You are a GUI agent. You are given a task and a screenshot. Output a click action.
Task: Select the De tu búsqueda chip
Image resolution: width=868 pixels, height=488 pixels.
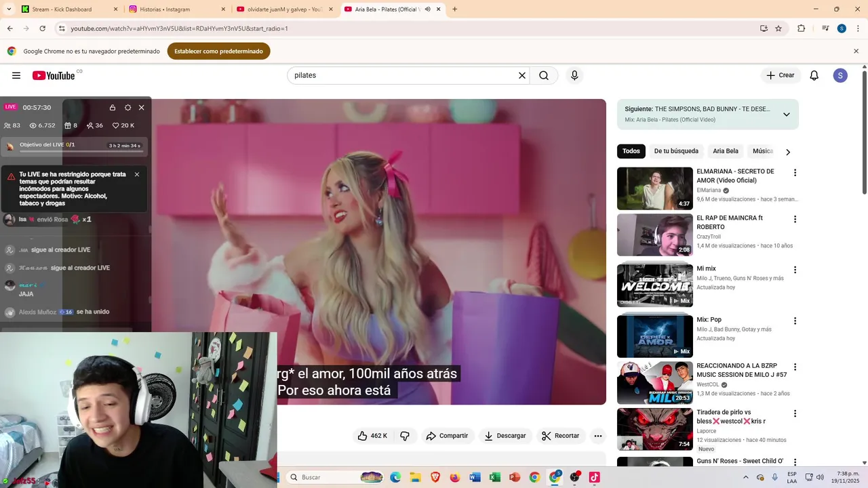pos(676,151)
